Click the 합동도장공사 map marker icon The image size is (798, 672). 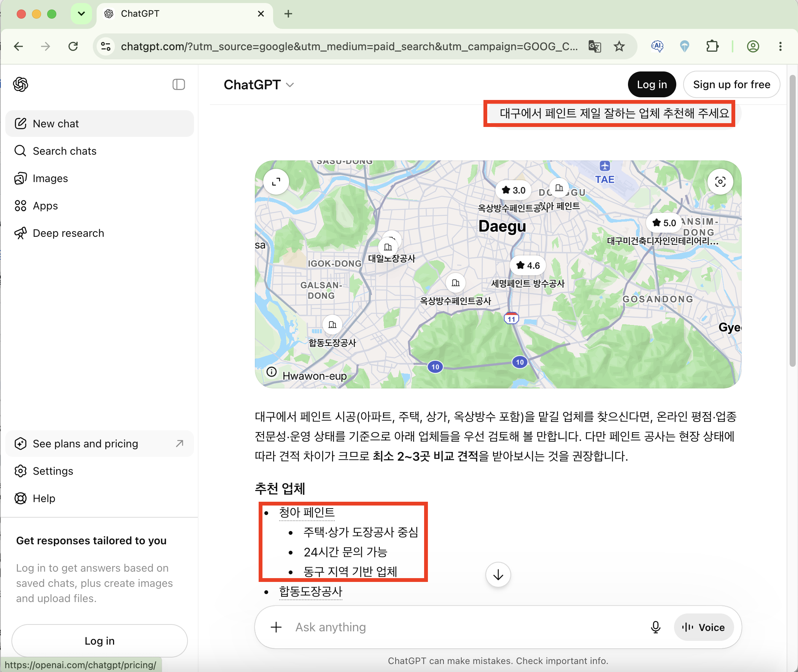[x=332, y=325]
